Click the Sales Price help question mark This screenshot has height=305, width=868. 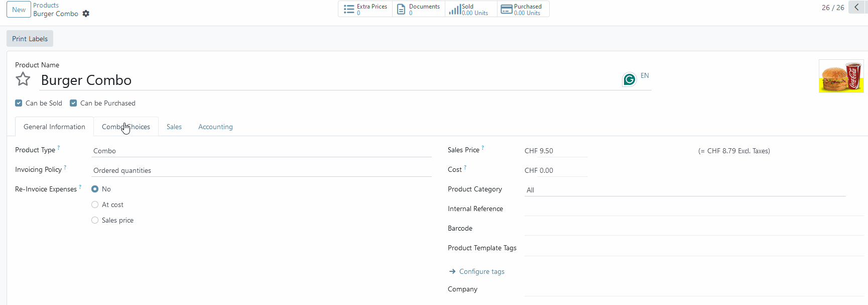(483, 148)
